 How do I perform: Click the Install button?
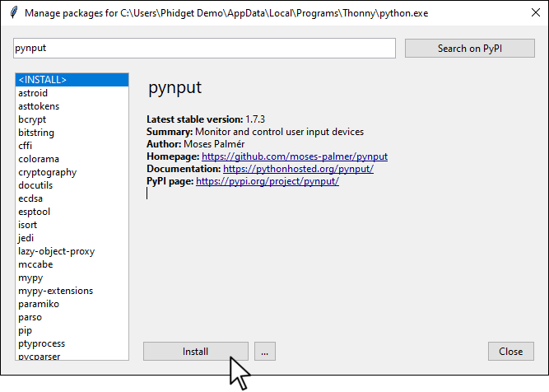(x=195, y=352)
